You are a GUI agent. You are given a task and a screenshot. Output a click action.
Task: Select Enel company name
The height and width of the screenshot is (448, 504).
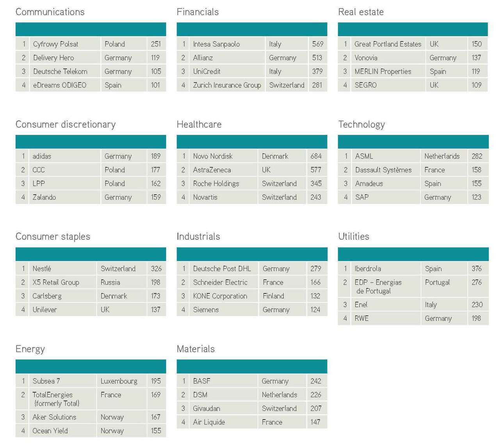361,304
